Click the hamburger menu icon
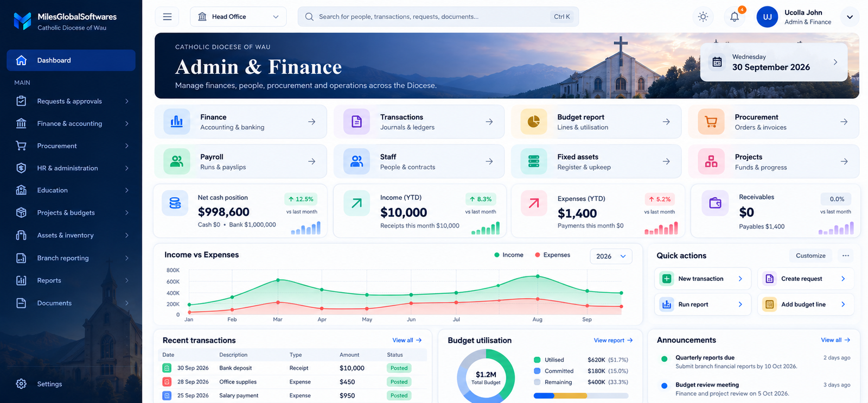The height and width of the screenshot is (403, 868). coord(167,17)
